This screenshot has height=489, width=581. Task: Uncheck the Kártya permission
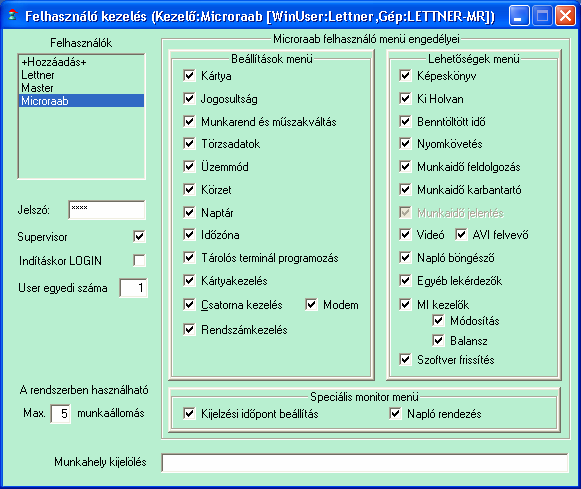[189, 76]
